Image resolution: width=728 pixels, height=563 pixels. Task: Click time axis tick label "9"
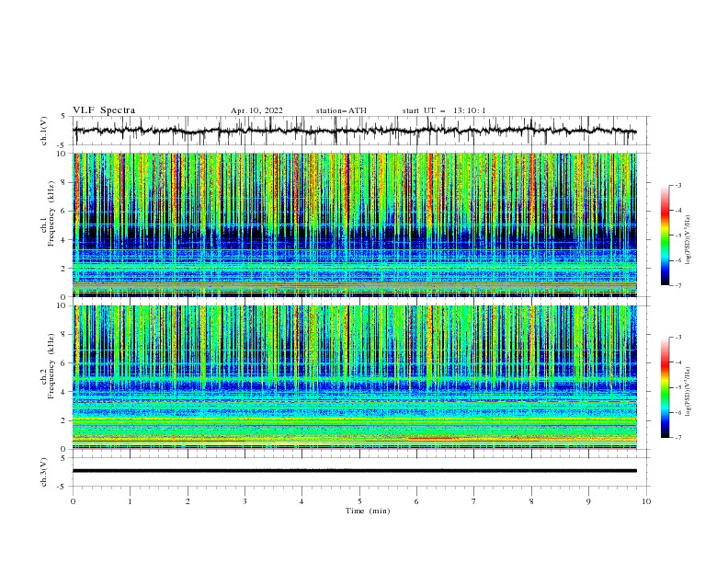click(x=588, y=501)
